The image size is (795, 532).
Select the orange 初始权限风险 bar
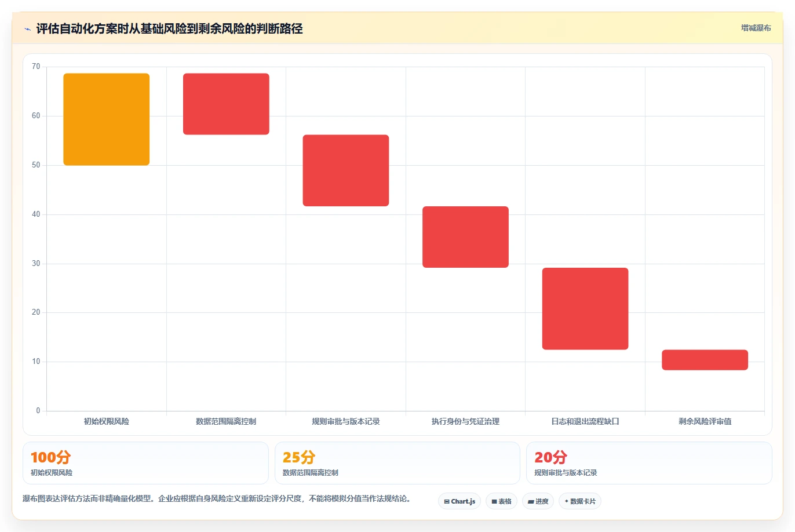107,119
